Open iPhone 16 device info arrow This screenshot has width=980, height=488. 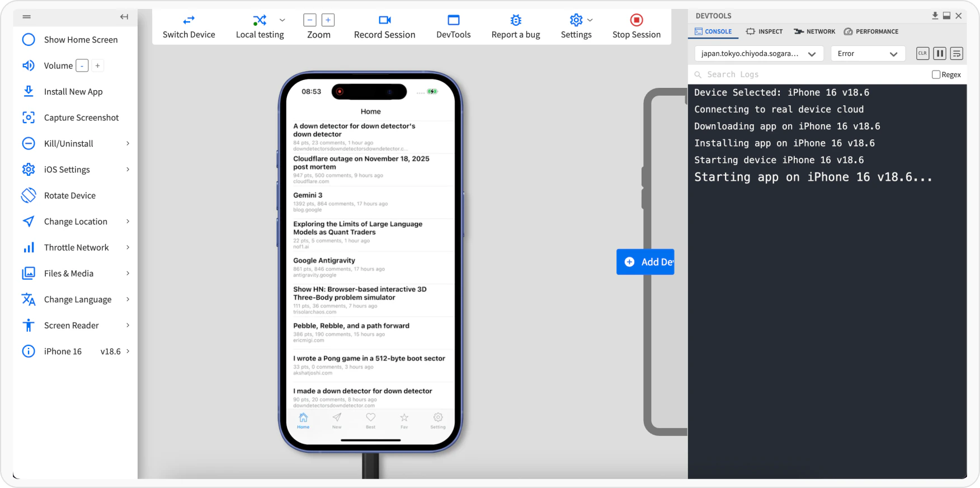128,351
